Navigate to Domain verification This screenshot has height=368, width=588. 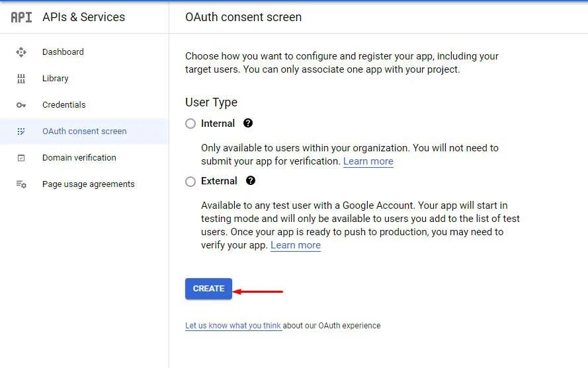point(79,158)
